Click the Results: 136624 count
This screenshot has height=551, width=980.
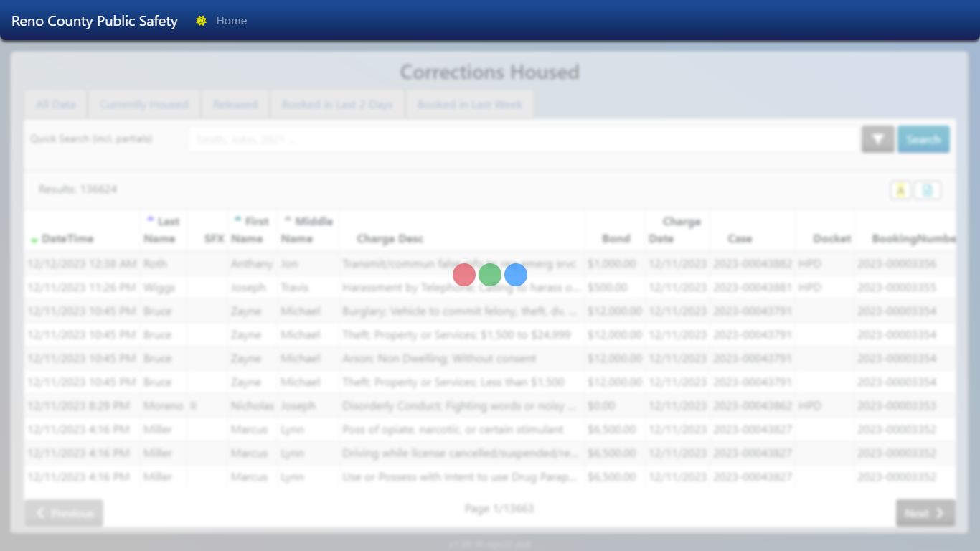pos(78,189)
